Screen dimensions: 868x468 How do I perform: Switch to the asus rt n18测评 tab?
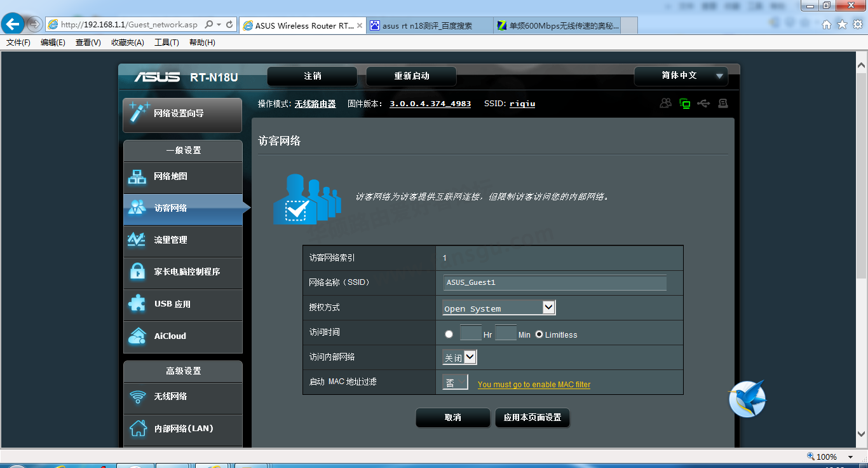tap(430, 25)
